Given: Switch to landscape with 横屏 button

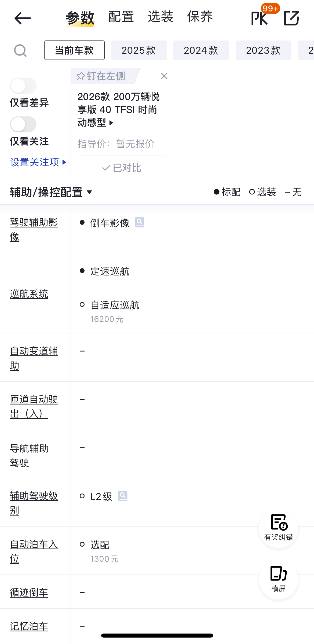Looking at the screenshot, I should pyautogui.click(x=278, y=579).
